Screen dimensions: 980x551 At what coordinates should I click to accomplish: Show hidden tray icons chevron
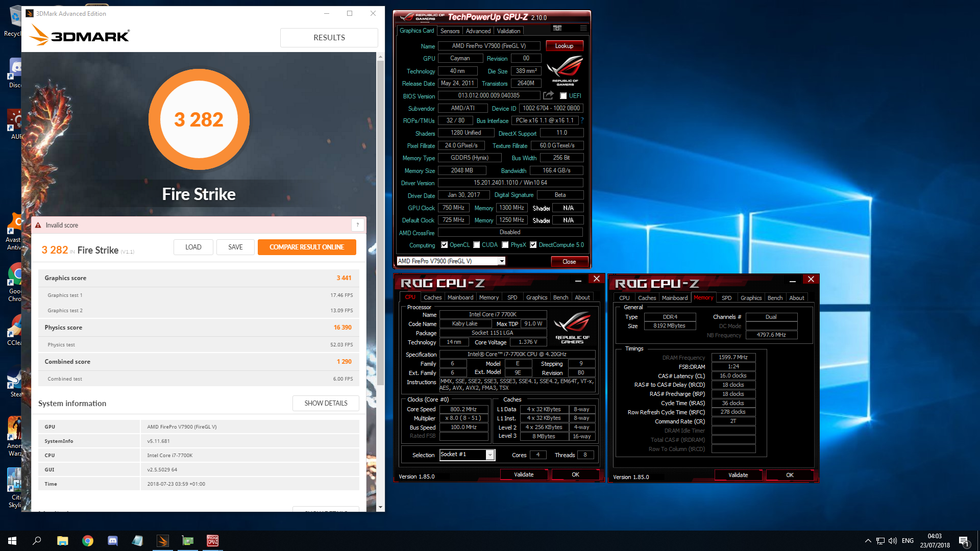pyautogui.click(x=868, y=541)
